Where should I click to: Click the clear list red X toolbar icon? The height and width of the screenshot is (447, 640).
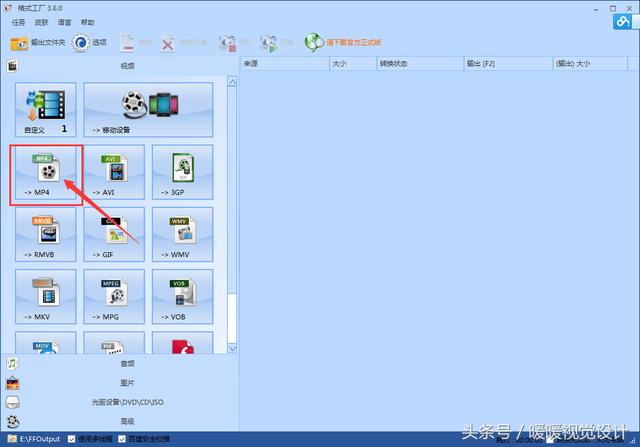167,43
